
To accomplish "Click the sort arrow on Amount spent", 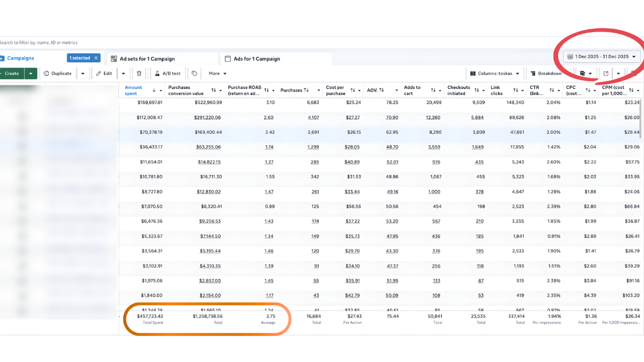I will [x=154, y=90].
